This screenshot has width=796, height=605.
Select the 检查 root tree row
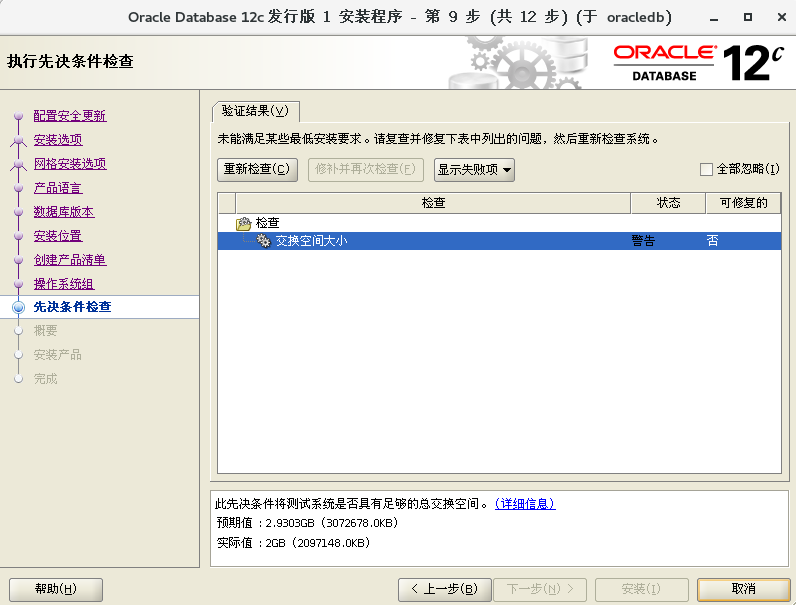click(499, 223)
